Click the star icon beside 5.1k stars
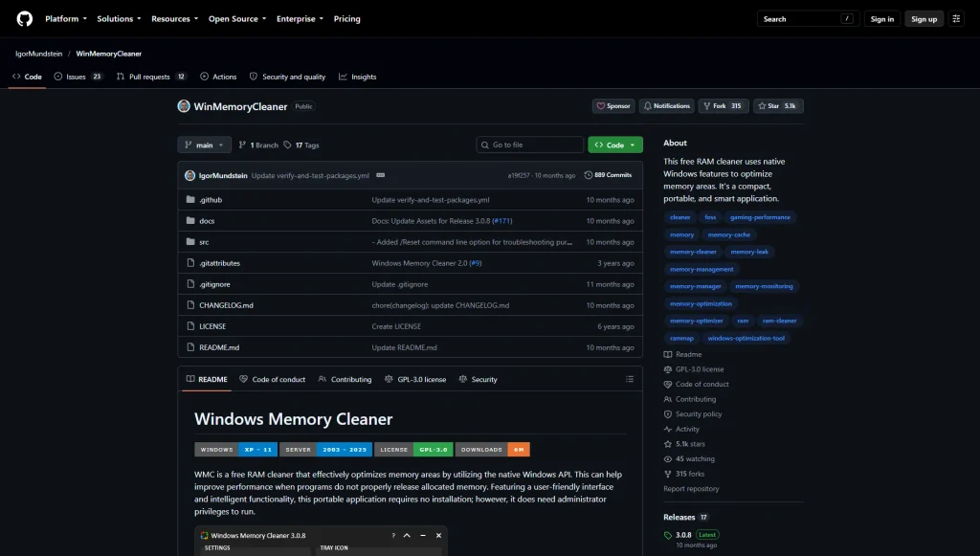The width and height of the screenshot is (980, 556). [667, 444]
